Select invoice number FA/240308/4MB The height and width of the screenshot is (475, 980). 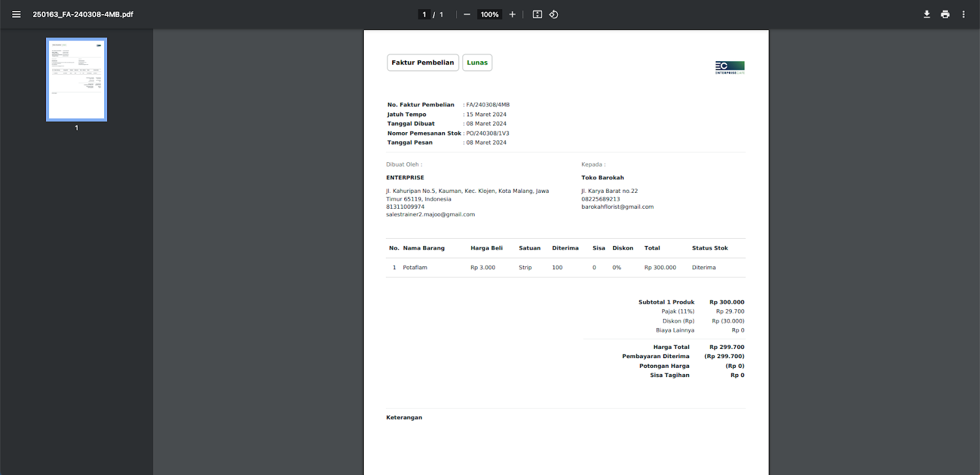488,105
